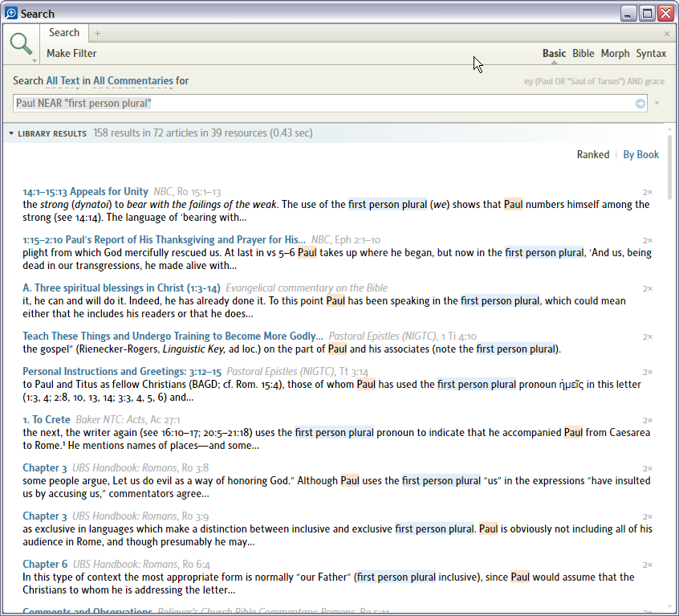Click the Logos app icon in the title bar
Viewport: 679px width, 616px height.
(x=10, y=13)
